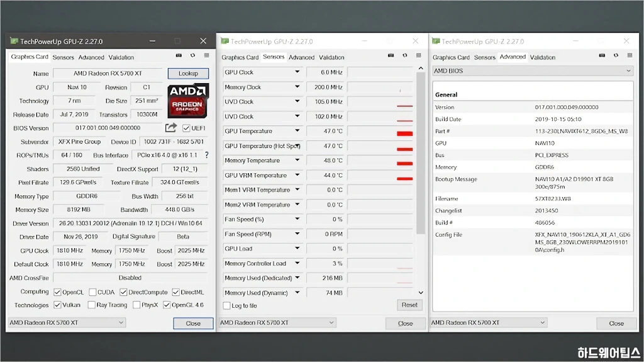
Task: Open the Memory Temperature sensor dropdown arrow
Action: coord(297,160)
